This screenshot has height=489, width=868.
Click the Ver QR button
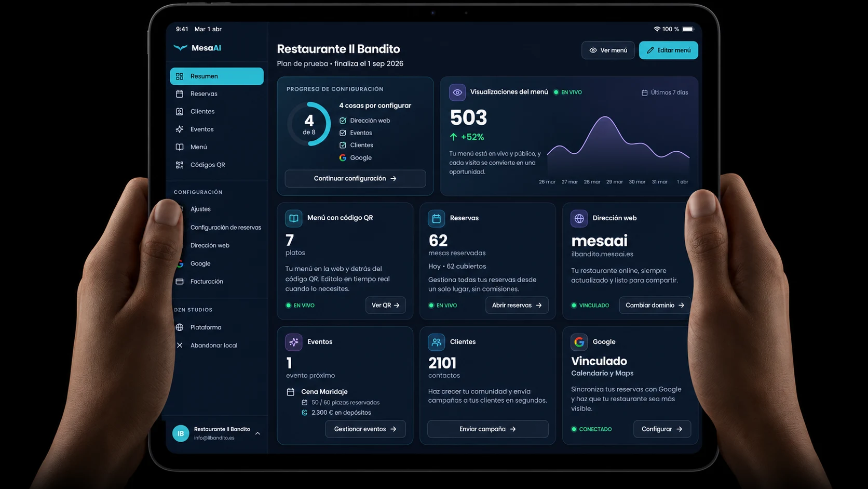tap(385, 306)
